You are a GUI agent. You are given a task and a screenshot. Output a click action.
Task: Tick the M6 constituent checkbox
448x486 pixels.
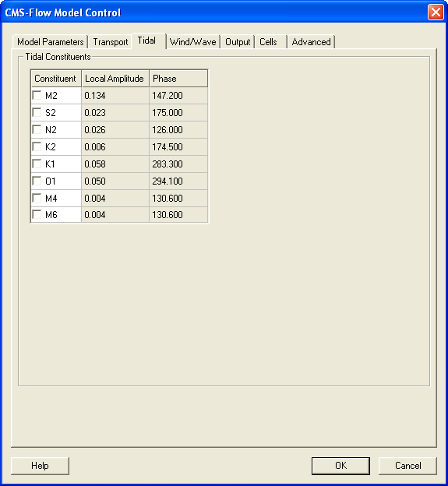tap(37, 214)
